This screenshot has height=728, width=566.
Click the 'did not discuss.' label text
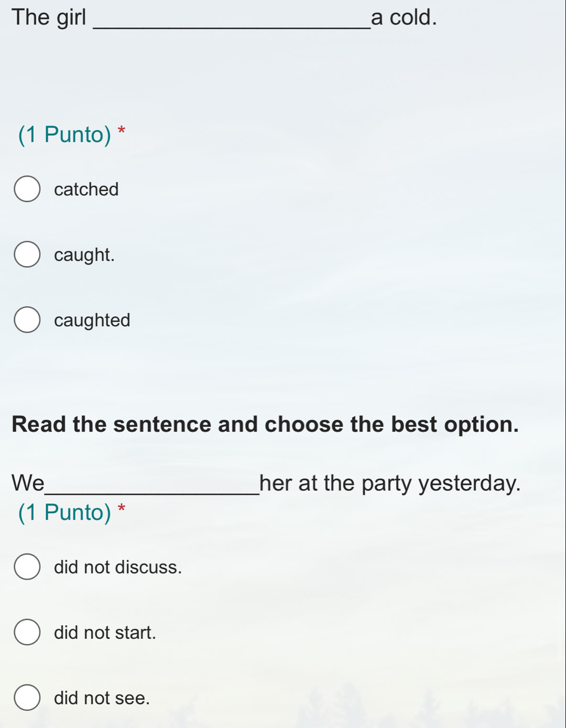pos(118,567)
